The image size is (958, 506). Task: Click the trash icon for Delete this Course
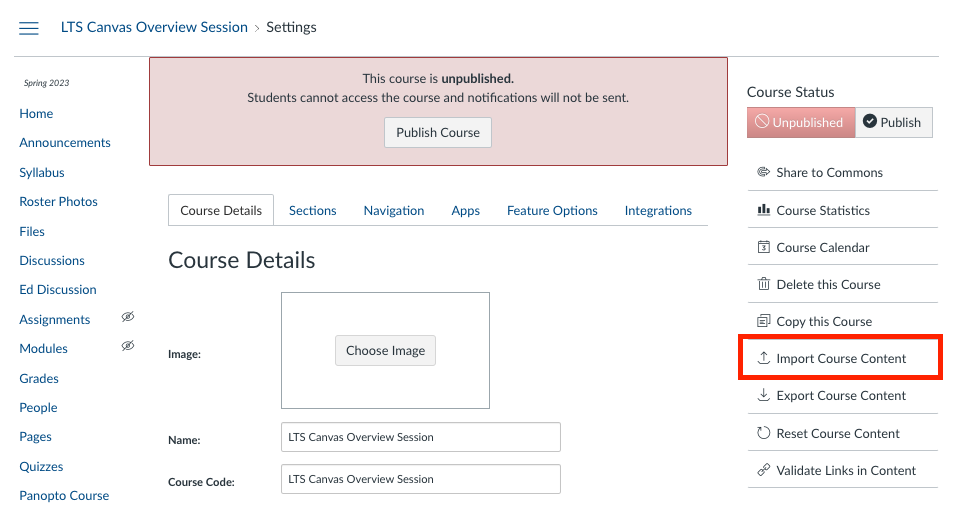pyautogui.click(x=764, y=284)
